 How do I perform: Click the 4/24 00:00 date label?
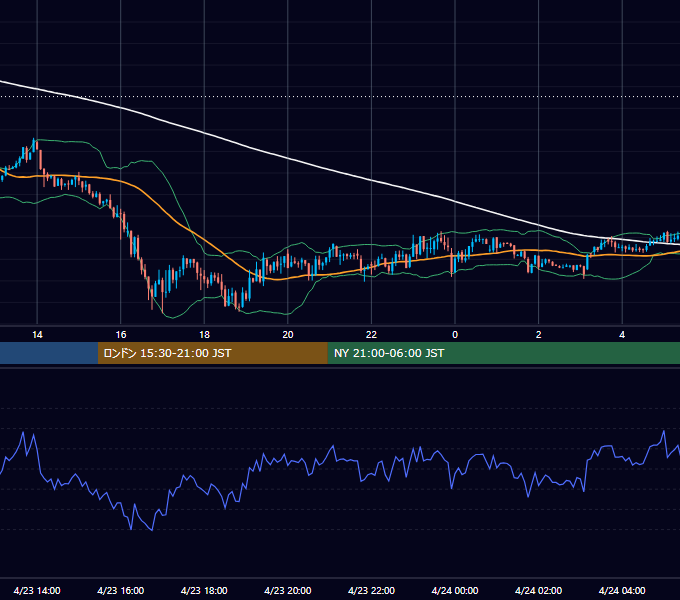(455, 590)
